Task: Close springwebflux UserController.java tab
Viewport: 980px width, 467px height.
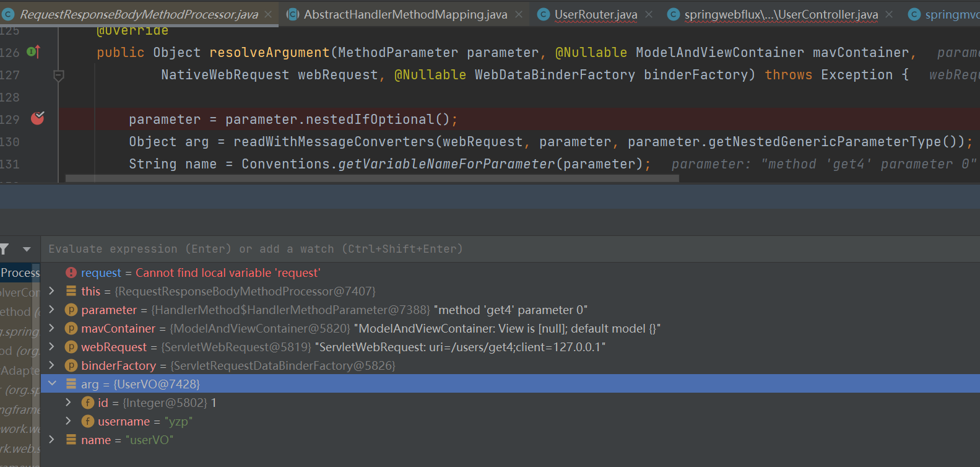Action: (889, 14)
